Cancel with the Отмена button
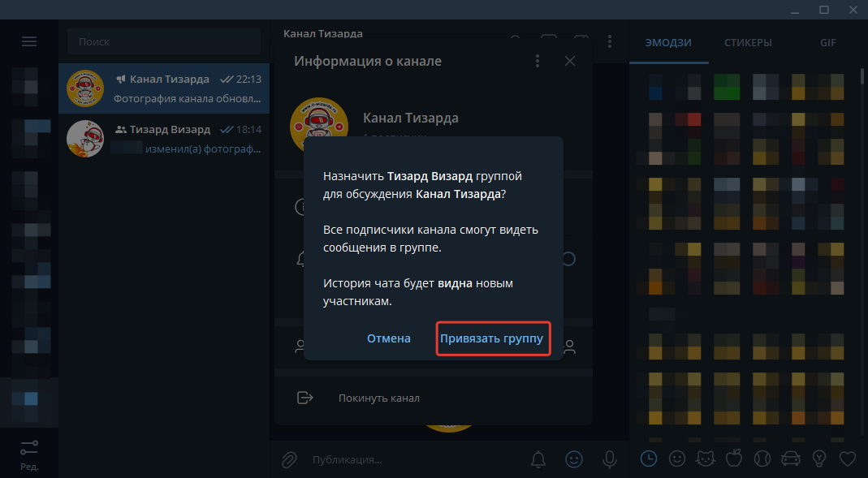This screenshot has width=868, height=478. coord(389,338)
